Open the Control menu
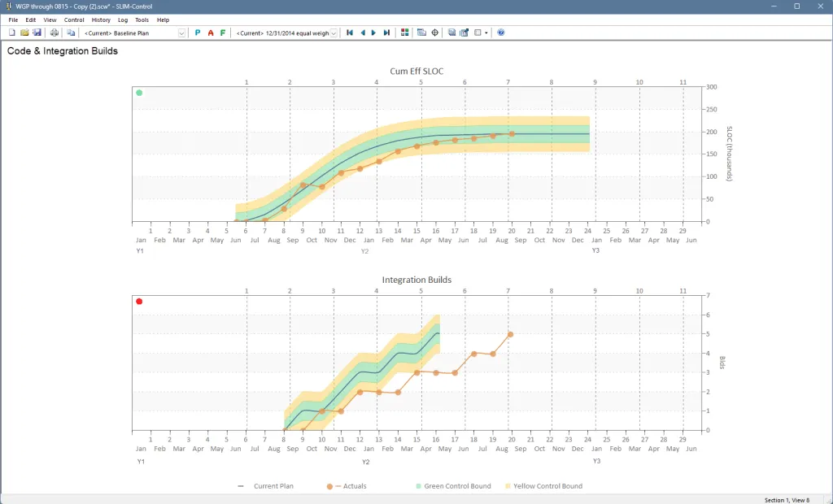 point(74,20)
